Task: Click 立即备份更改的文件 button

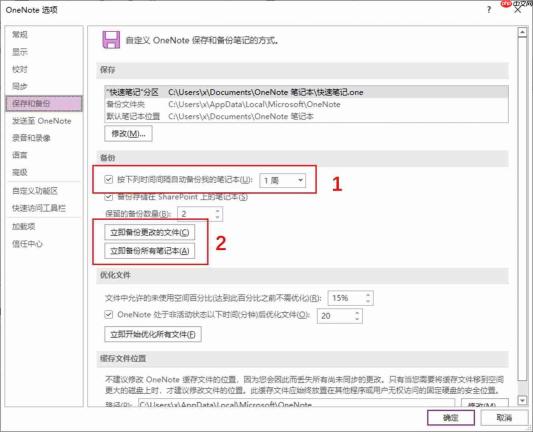Action: click(150, 232)
